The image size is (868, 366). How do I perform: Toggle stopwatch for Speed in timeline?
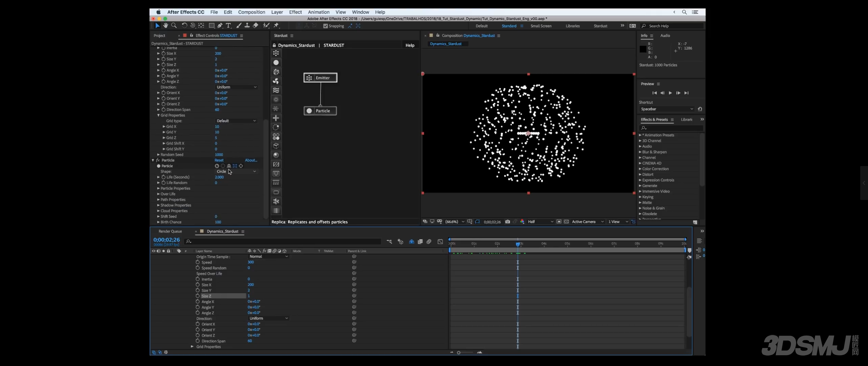[x=198, y=262]
